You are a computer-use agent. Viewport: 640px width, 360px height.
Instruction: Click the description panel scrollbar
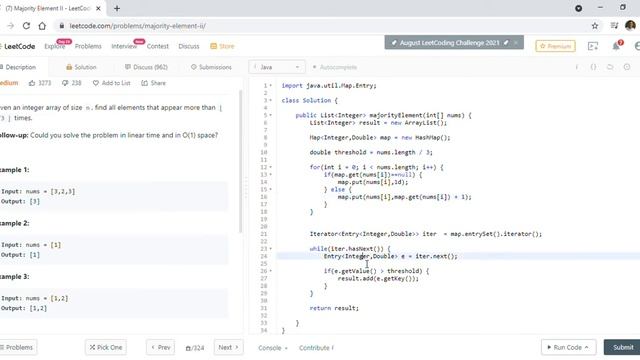tap(240, 161)
